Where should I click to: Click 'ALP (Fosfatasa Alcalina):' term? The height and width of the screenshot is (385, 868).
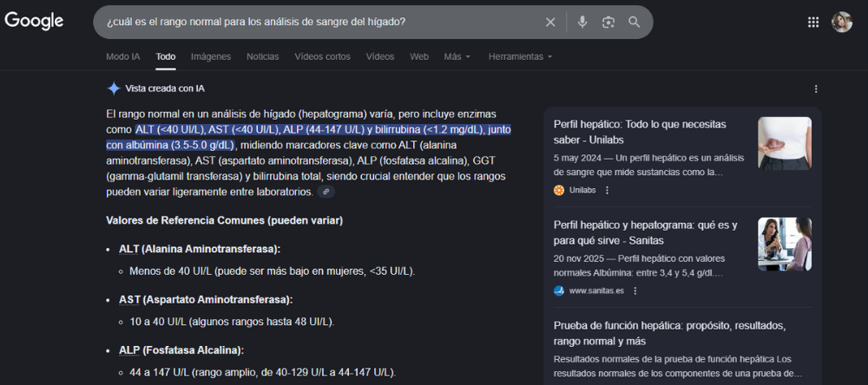point(181,350)
